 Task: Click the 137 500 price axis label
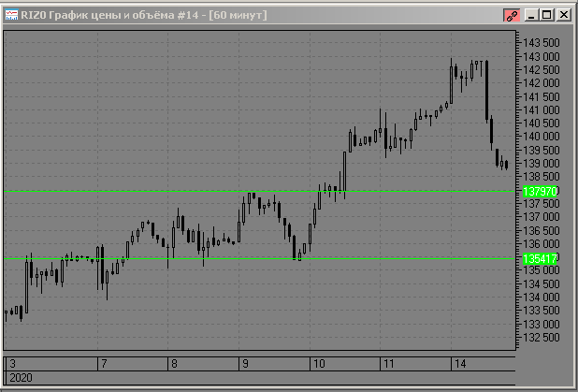tap(542, 204)
